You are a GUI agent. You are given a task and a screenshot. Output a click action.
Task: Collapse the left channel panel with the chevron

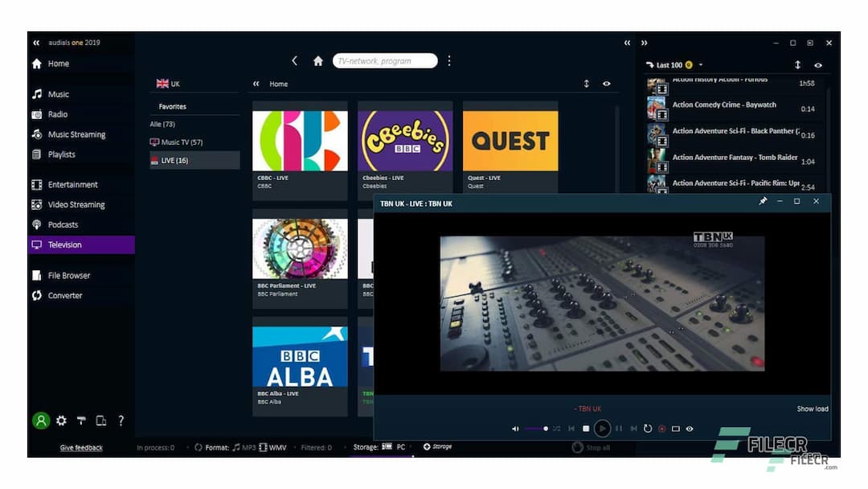point(257,84)
